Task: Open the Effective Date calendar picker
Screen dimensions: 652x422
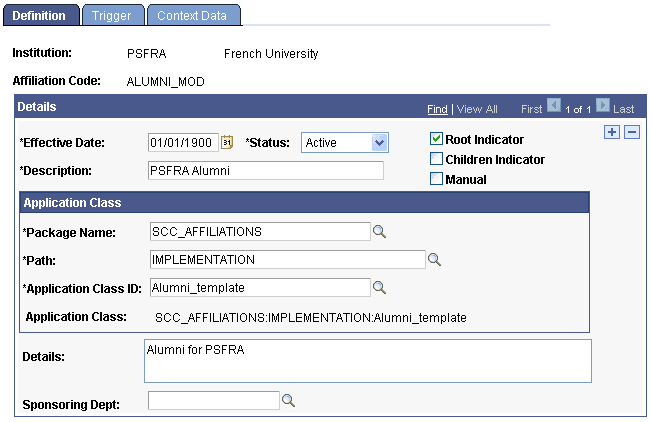Action: tap(226, 142)
